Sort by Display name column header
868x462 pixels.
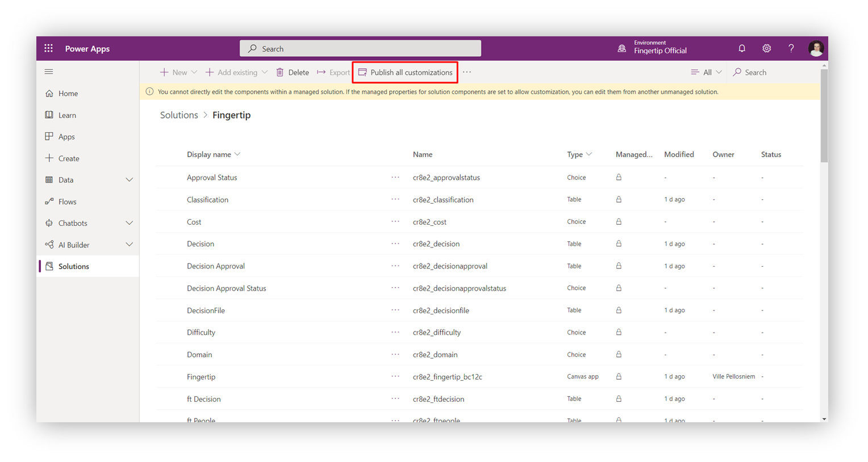pyautogui.click(x=214, y=154)
